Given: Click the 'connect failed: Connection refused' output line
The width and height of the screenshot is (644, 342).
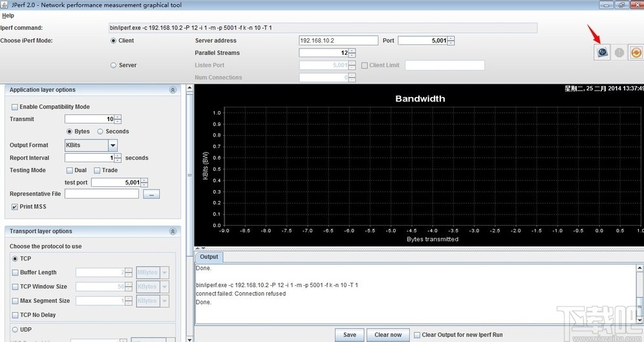Looking at the screenshot, I should click(241, 294).
